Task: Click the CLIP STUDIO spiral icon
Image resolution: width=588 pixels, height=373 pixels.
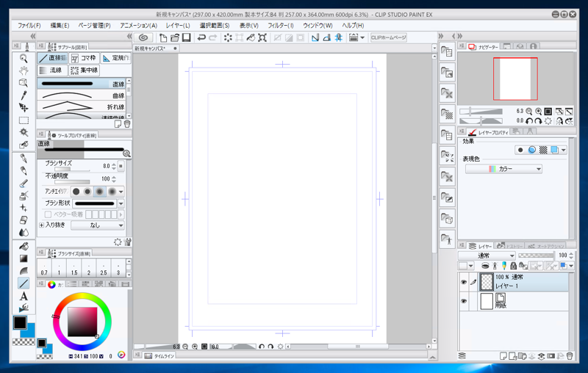Action: coord(143,37)
